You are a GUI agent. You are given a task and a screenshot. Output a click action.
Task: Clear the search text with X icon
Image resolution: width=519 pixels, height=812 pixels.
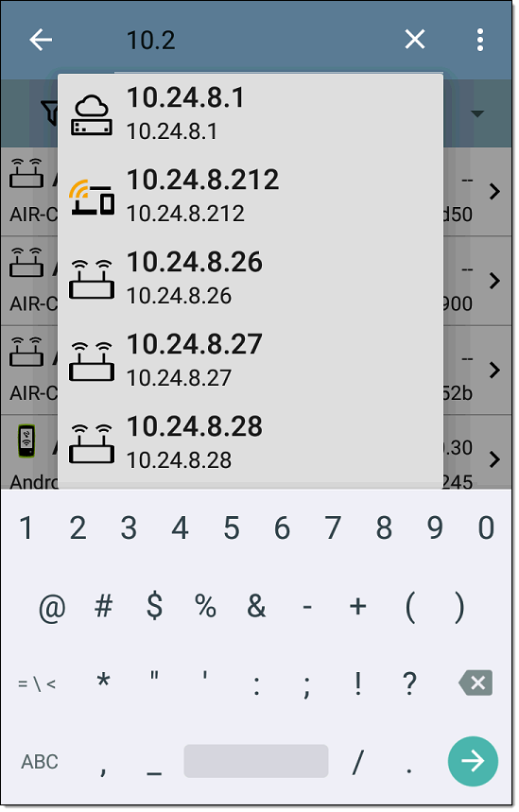click(414, 40)
